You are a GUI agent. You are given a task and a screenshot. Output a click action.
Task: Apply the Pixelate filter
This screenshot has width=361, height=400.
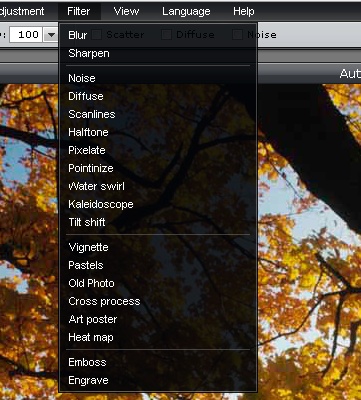click(158, 150)
